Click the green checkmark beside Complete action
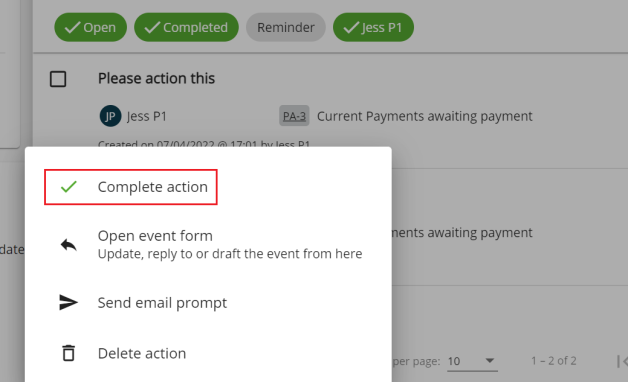628x382 pixels. (x=68, y=187)
